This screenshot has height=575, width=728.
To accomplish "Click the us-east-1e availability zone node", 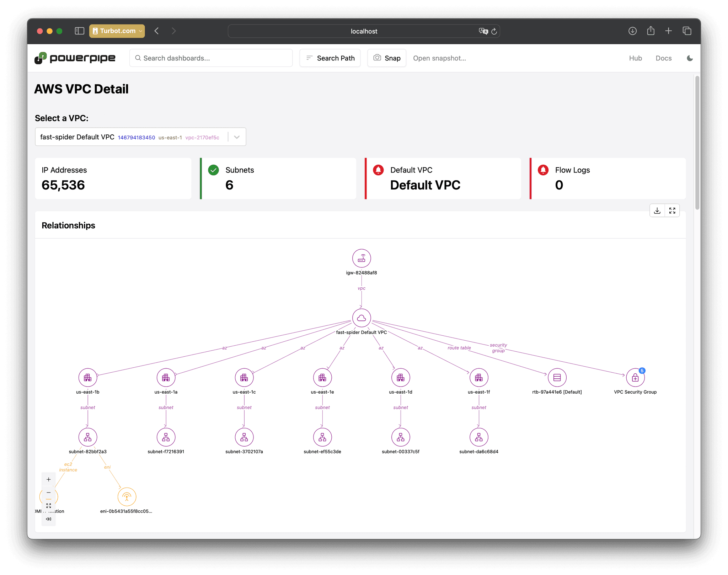I will pyautogui.click(x=322, y=378).
